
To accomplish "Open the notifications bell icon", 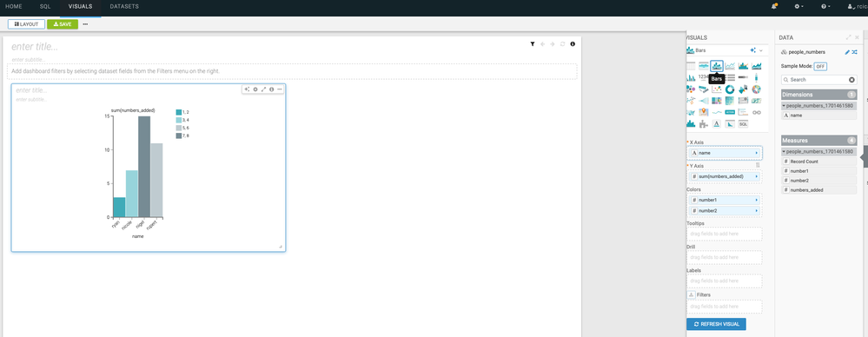I will tap(774, 6).
